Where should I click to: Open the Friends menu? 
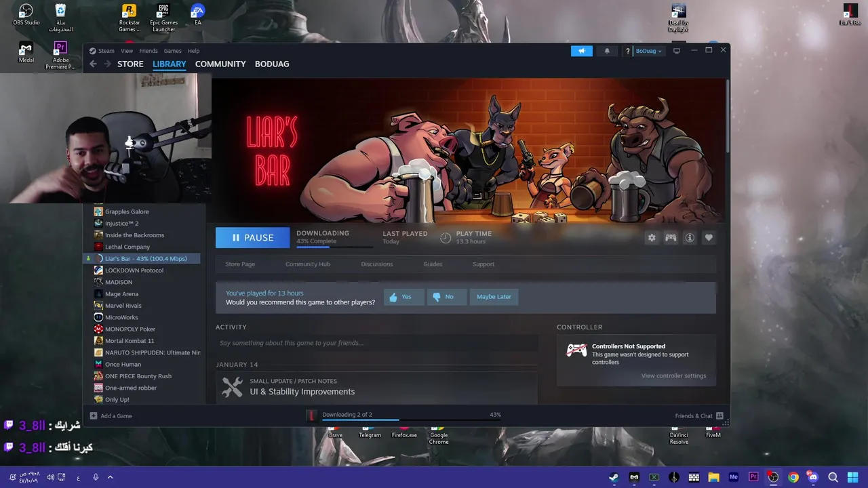tap(148, 51)
